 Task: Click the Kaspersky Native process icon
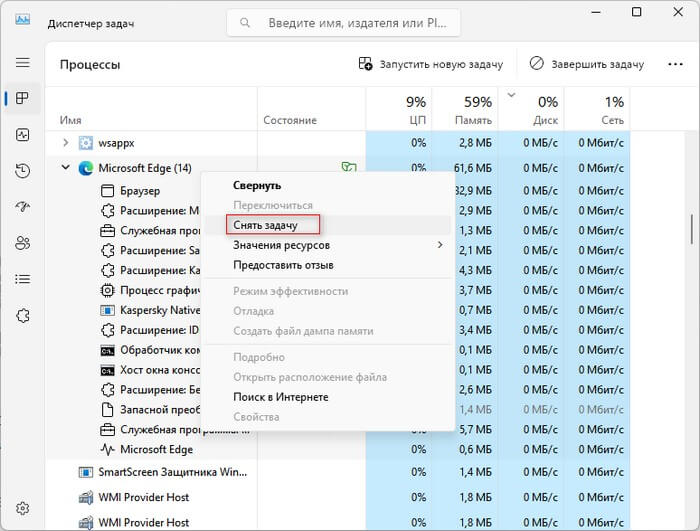tap(107, 310)
